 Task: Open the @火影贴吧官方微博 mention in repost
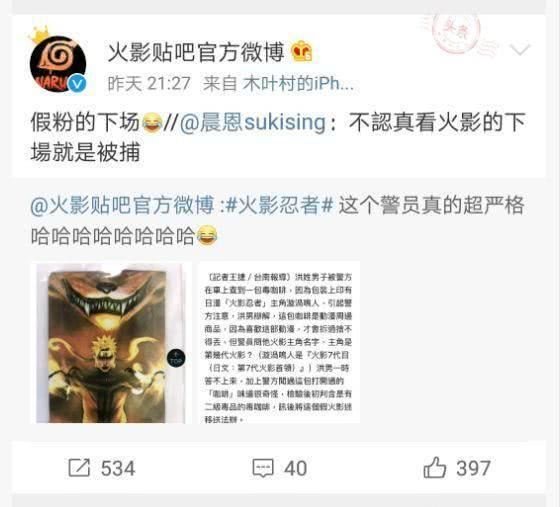[x=122, y=206]
